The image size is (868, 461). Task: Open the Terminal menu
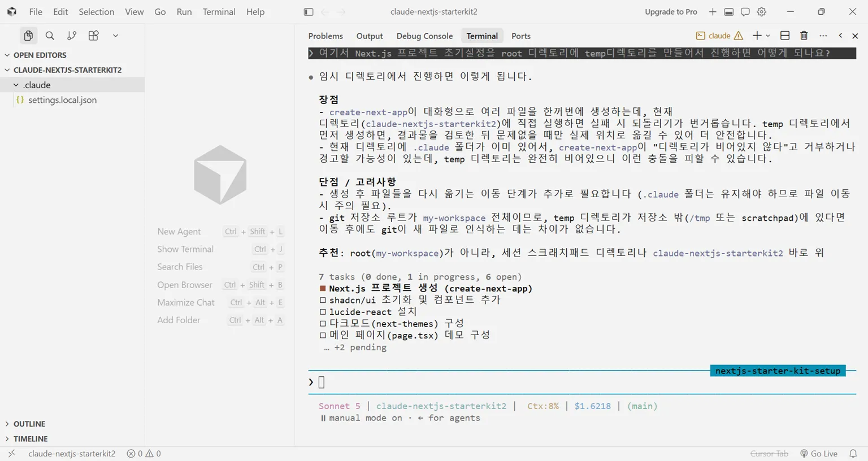[219, 12]
